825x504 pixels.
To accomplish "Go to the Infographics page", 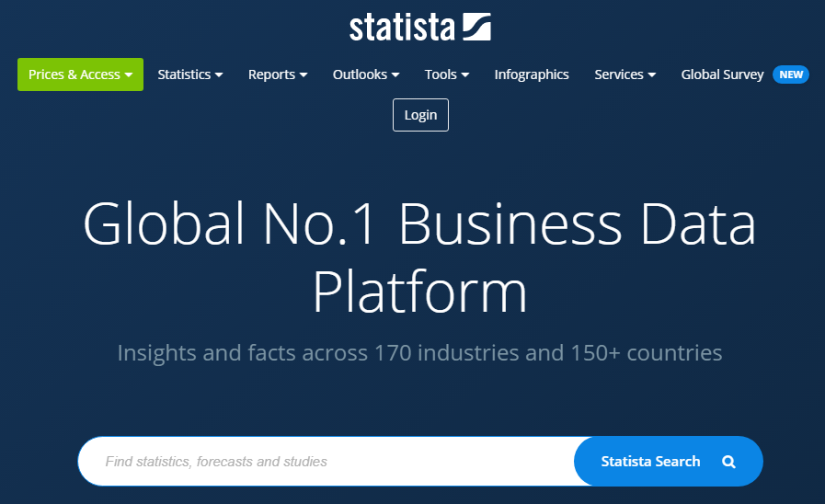I will coord(532,74).
